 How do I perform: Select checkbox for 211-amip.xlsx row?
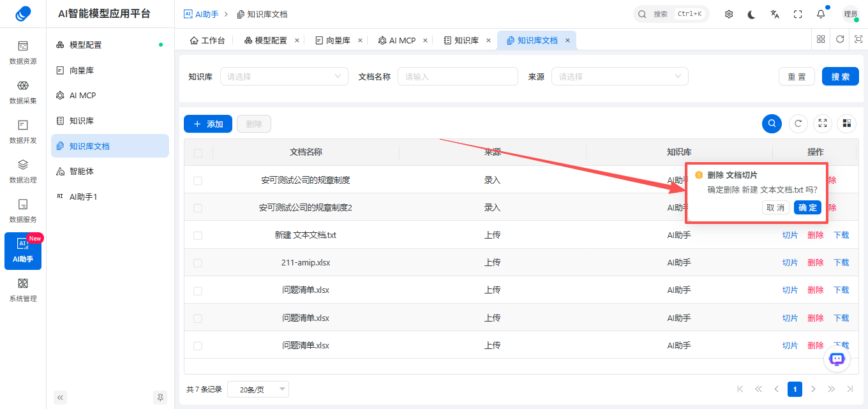coord(198,263)
